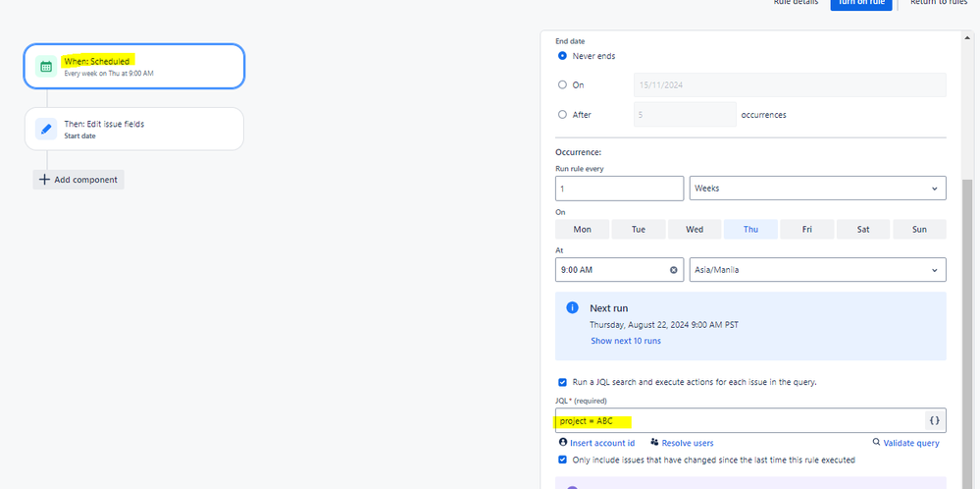The height and width of the screenshot is (489, 980).
Task: Select the Then: Edit issue fields component
Action: point(133,129)
